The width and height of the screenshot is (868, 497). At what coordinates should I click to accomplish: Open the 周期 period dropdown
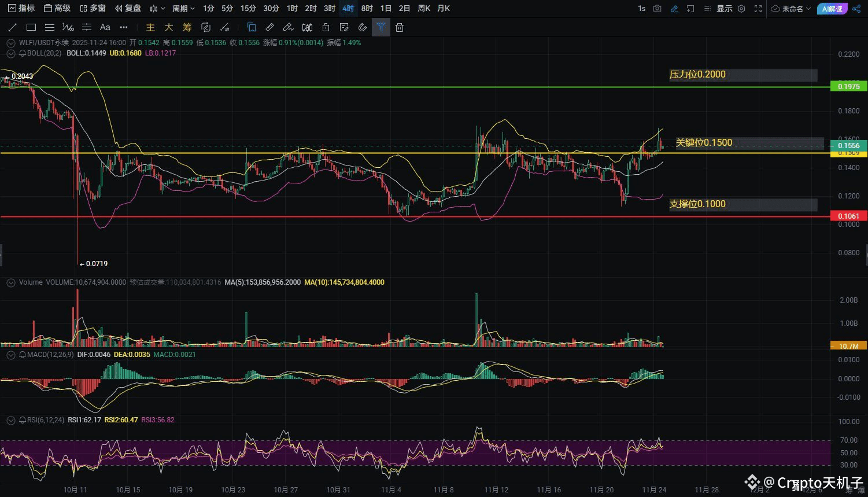(x=183, y=9)
